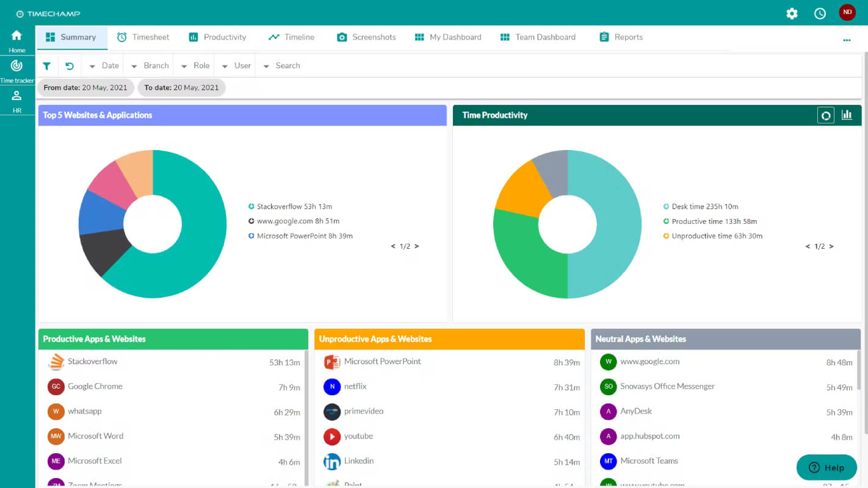Switch Time Productivity to donut chart view

click(x=826, y=115)
